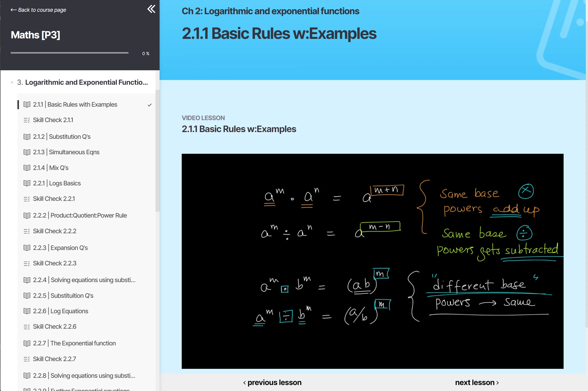
Task: Toggle completion checkmark on lesson 2.1.1
Action: coord(149,105)
